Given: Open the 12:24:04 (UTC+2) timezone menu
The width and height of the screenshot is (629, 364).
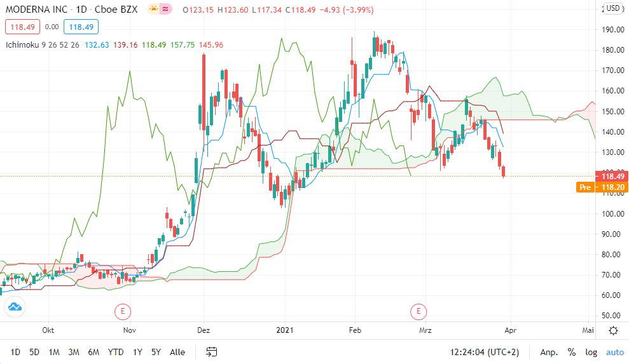Looking at the screenshot, I should tap(484, 352).
